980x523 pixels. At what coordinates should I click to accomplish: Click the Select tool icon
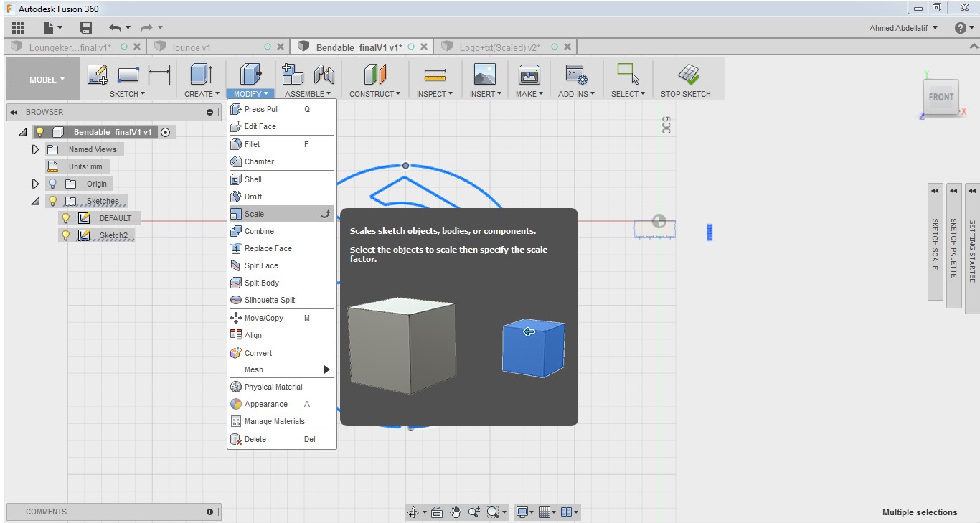point(628,75)
